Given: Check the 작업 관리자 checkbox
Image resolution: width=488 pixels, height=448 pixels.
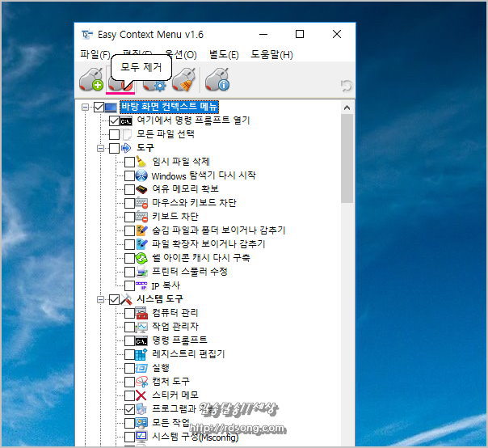Looking at the screenshot, I should tap(129, 327).
